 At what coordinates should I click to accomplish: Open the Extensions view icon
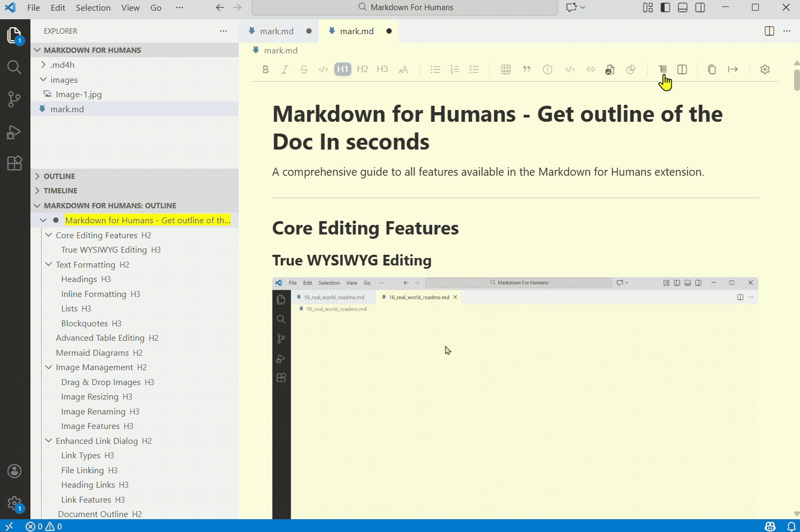tap(14, 163)
